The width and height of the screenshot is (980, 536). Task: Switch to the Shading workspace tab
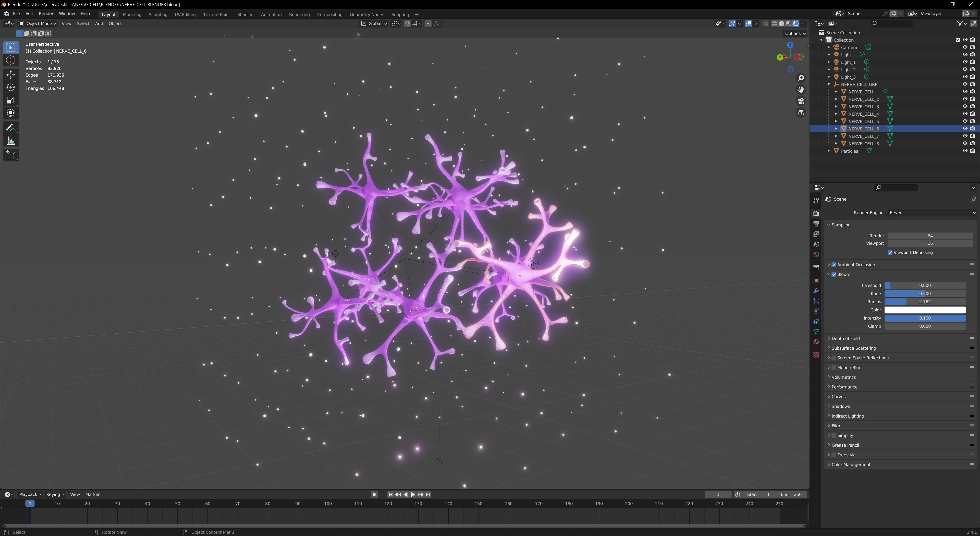[x=245, y=15]
